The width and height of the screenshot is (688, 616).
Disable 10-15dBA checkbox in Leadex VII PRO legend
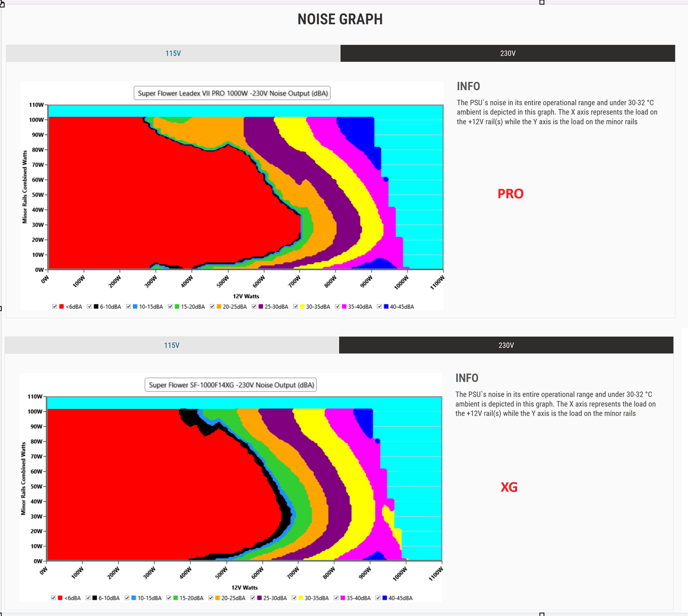pos(129,307)
